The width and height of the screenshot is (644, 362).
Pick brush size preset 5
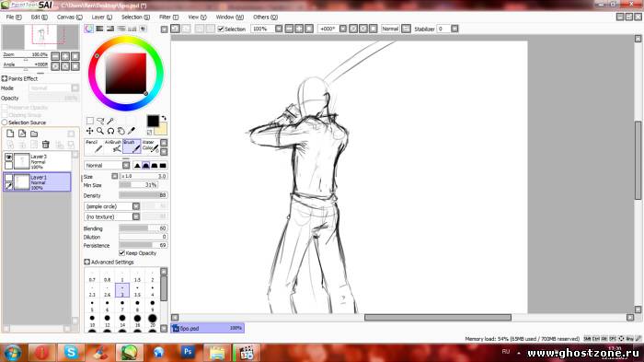tap(92, 305)
